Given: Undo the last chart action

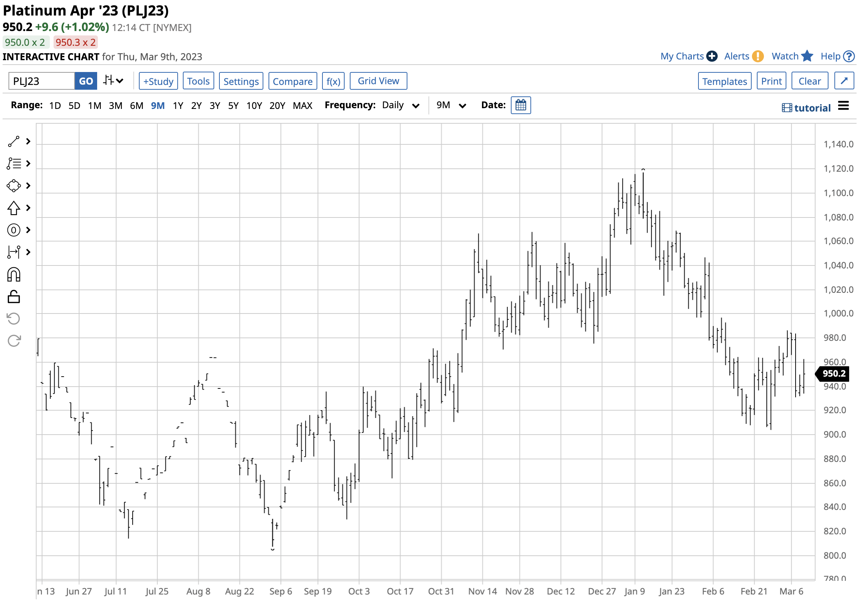Looking at the screenshot, I should (14, 319).
